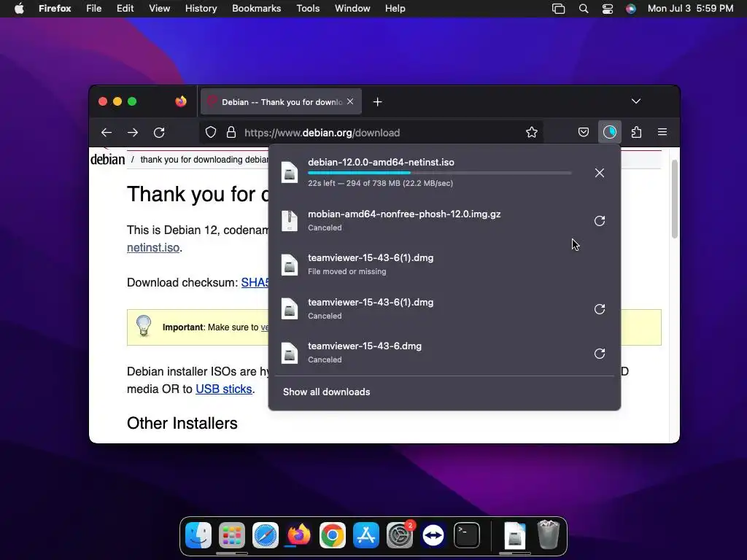The height and width of the screenshot is (560, 747).
Task: Select the mobian-amd64-nonfree-phosh-12.0.img.gz filename
Action: pos(404,214)
